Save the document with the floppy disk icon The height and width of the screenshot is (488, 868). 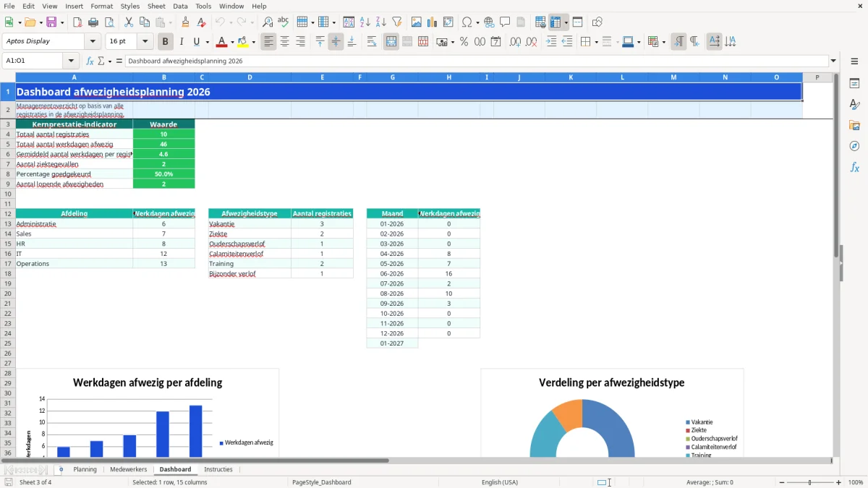51,22
